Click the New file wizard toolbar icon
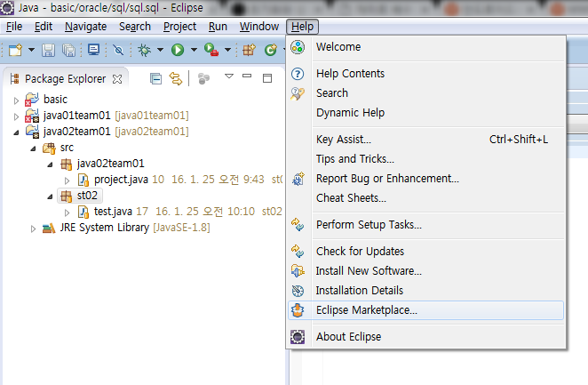 (x=15, y=50)
